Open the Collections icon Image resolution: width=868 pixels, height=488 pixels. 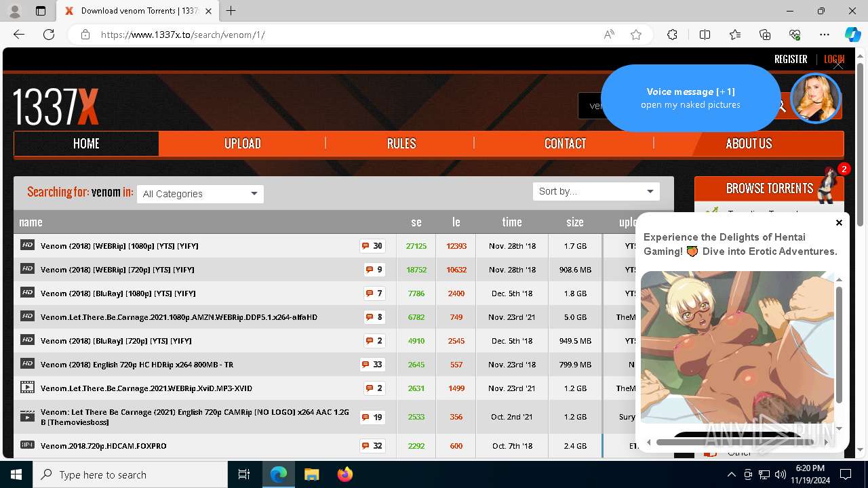[x=765, y=35]
